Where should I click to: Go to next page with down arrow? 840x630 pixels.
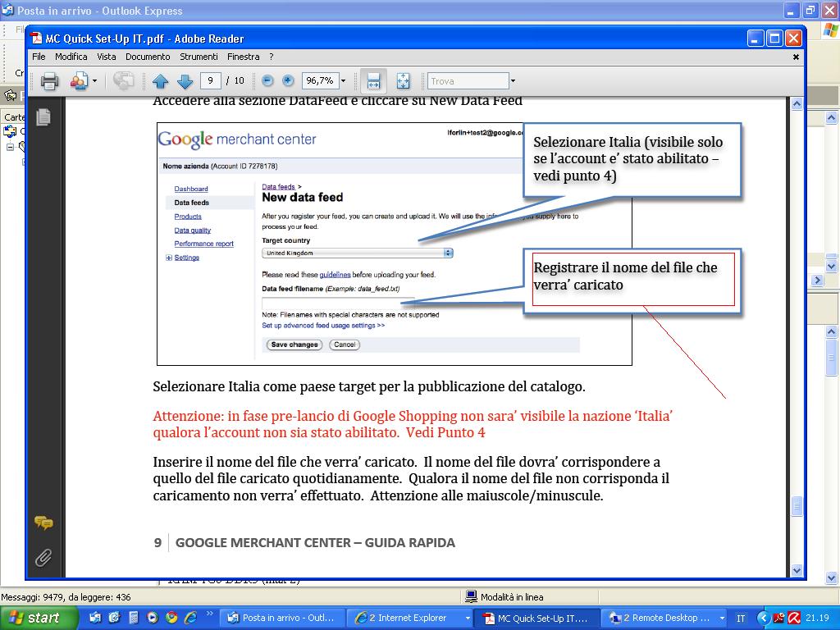pos(185,81)
